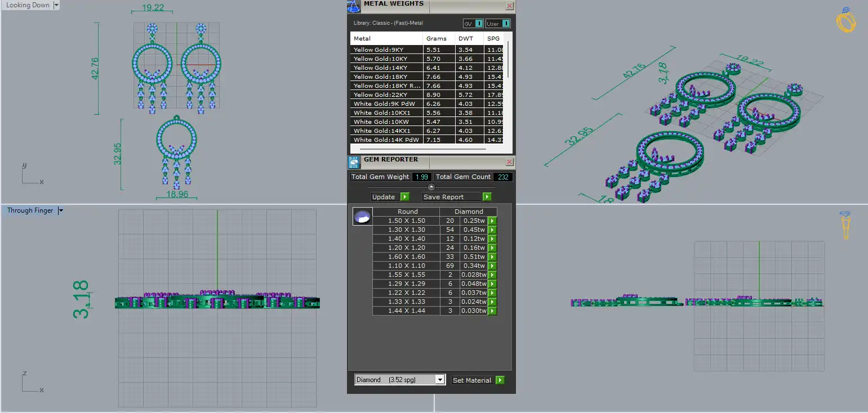Screen dimensions: 868x413
Task: Click green arrow beside Save Report
Action: (x=487, y=197)
